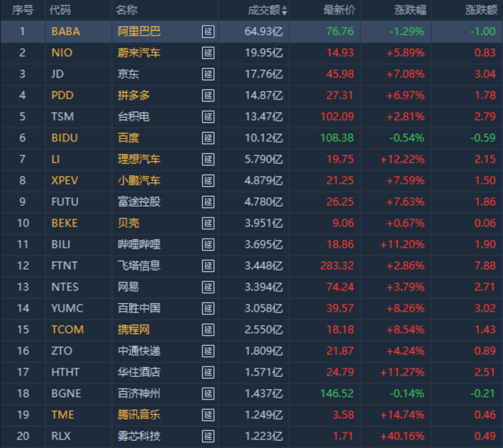Select the NIO ticker code
This screenshot has height=448, width=503.
coord(62,53)
